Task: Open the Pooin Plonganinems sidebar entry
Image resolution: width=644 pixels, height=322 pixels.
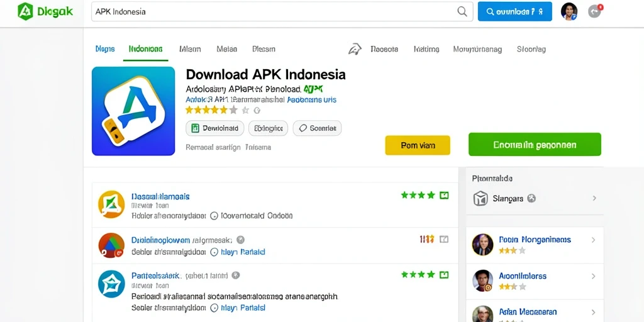Action: pyautogui.click(x=535, y=240)
